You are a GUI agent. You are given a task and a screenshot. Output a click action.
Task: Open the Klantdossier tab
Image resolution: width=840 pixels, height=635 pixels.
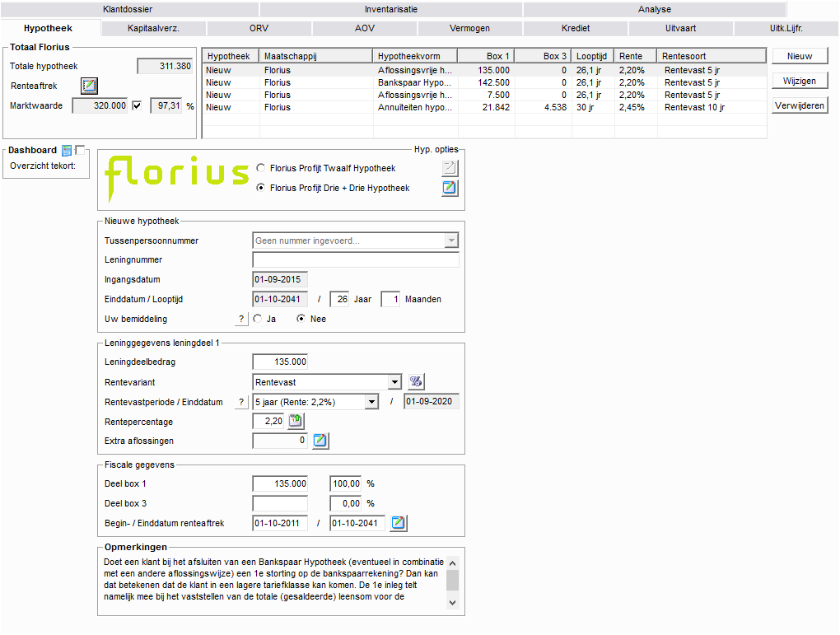click(x=128, y=9)
